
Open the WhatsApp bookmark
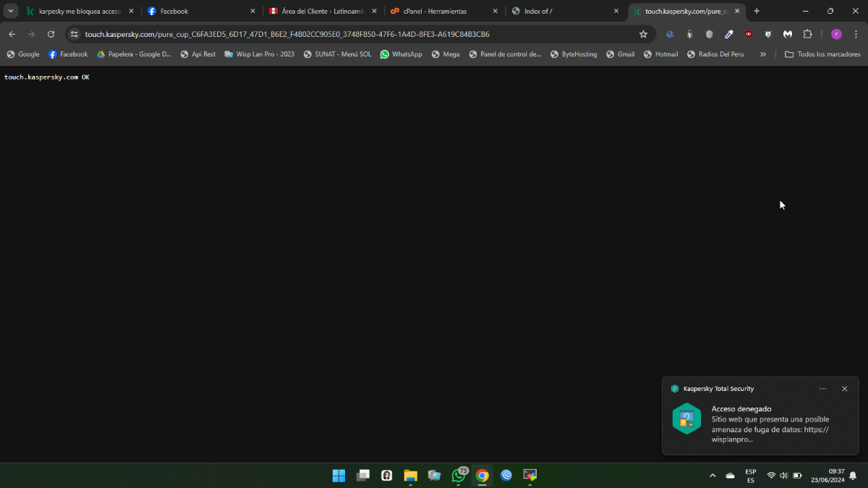pyautogui.click(x=401, y=54)
